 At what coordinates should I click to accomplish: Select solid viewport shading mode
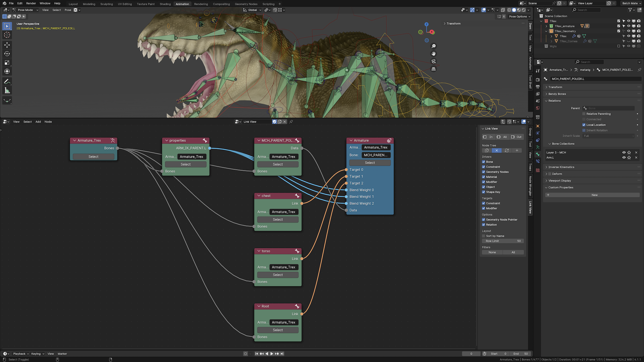514,10
